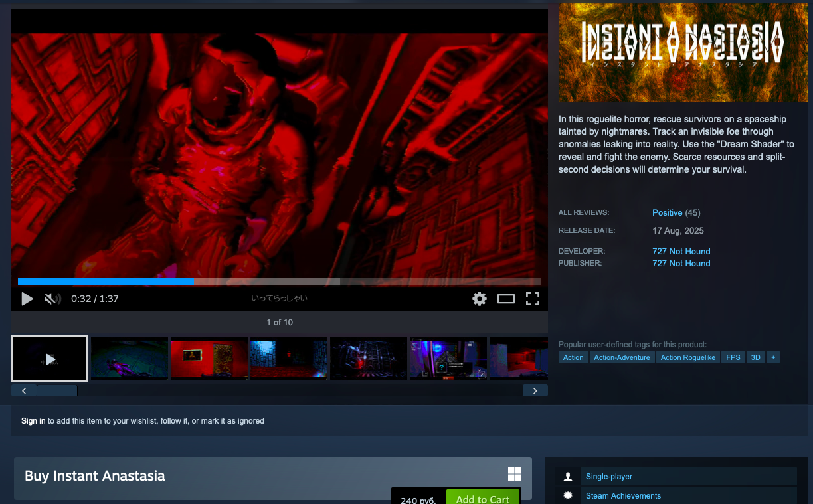
Task: Open Steam Achievements feature link
Action: (623, 496)
